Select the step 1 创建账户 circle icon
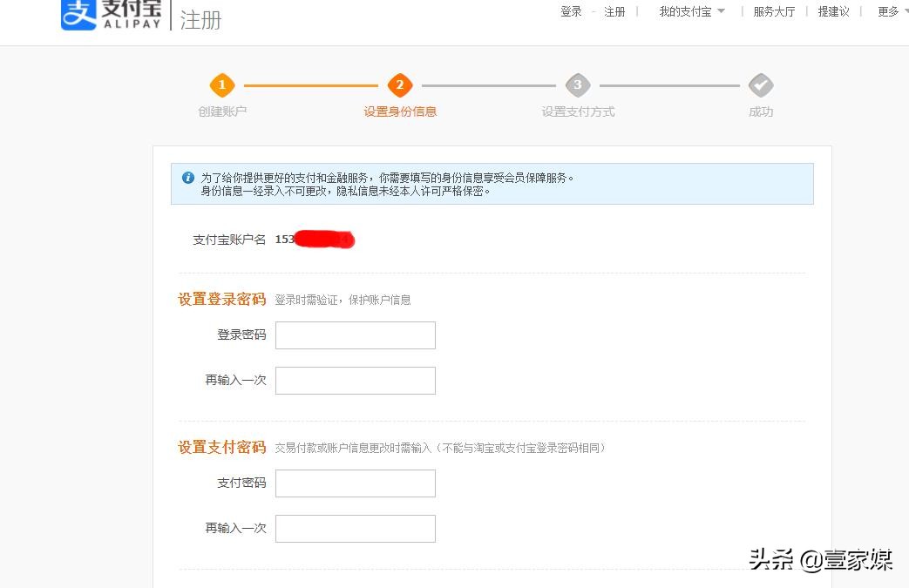The image size is (909, 588). pyautogui.click(x=222, y=84)
